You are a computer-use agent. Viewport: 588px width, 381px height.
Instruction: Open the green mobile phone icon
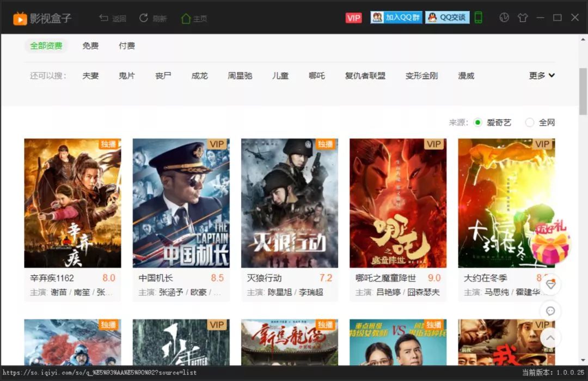479,17
